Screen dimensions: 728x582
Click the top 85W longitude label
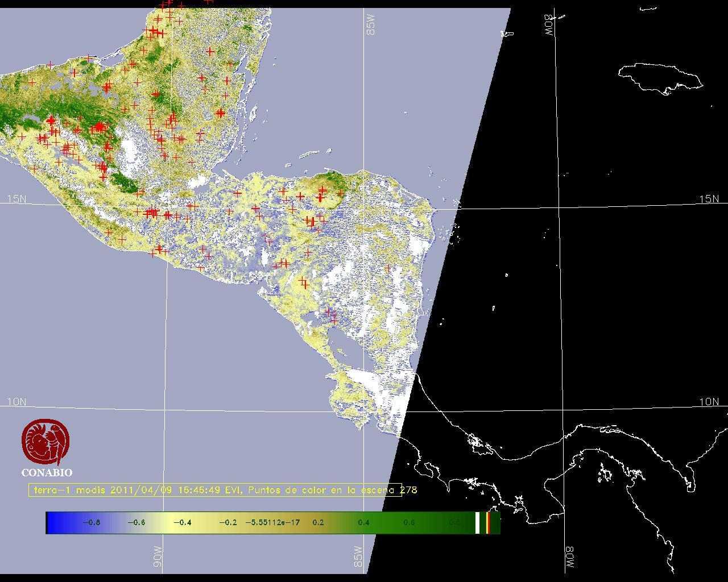pos(371,25)
